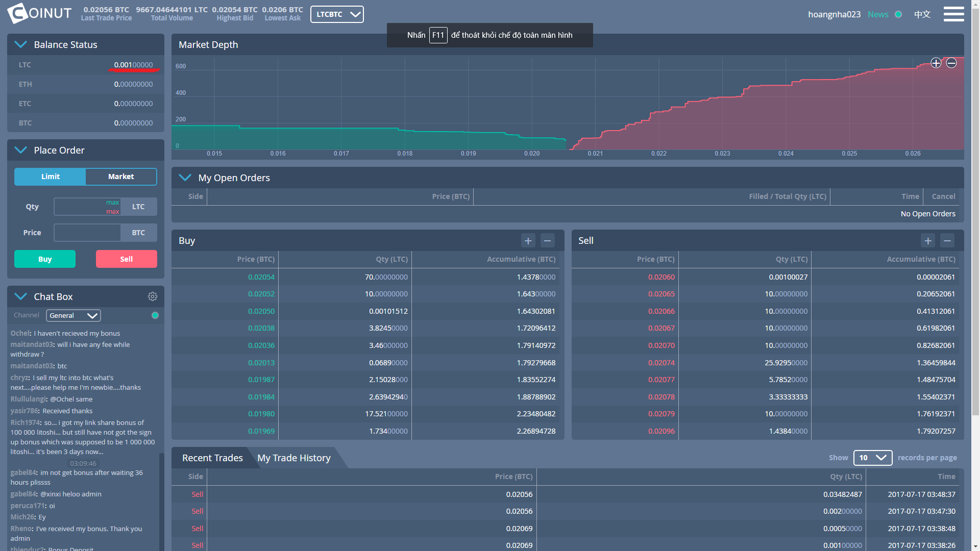Open hoangnha023 account link
The width and height of the screenshot is (980, 551).
pos(835,14)
